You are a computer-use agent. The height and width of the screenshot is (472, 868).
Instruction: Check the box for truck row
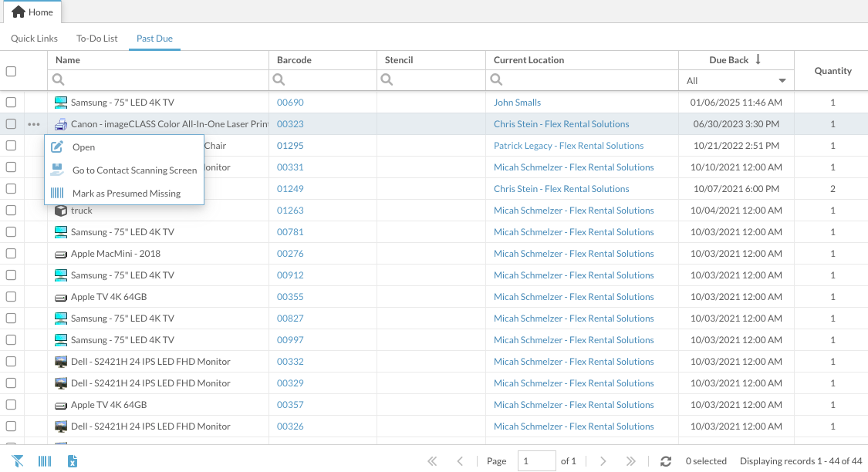click(x=11, y=211)
